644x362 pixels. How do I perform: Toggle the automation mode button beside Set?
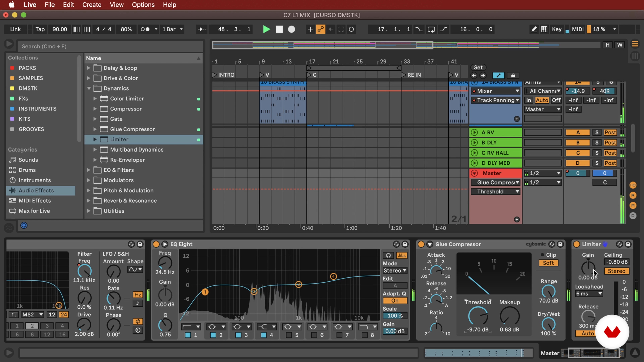point(498,75)
